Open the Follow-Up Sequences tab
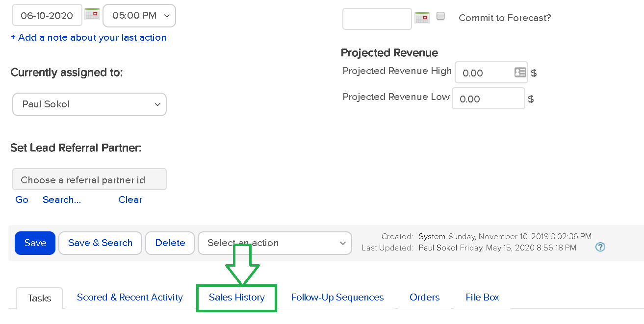Screen dimensions: 644x324 [x=337, y=297]
